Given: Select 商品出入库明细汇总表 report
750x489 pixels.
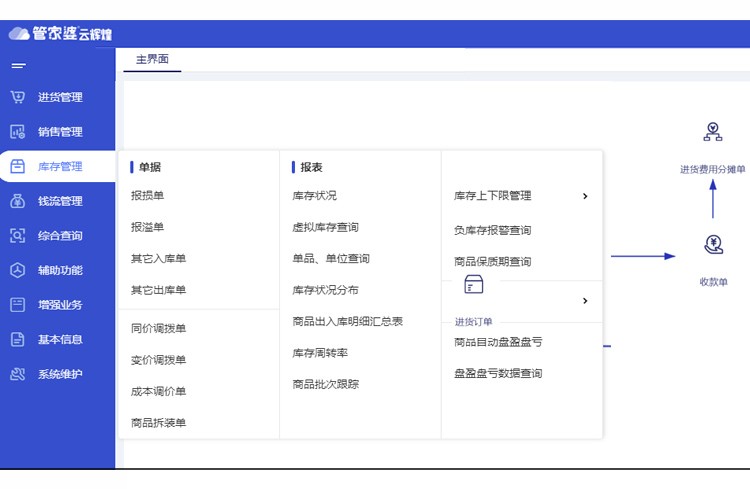Looking at the screenshot, I should 347,322.
